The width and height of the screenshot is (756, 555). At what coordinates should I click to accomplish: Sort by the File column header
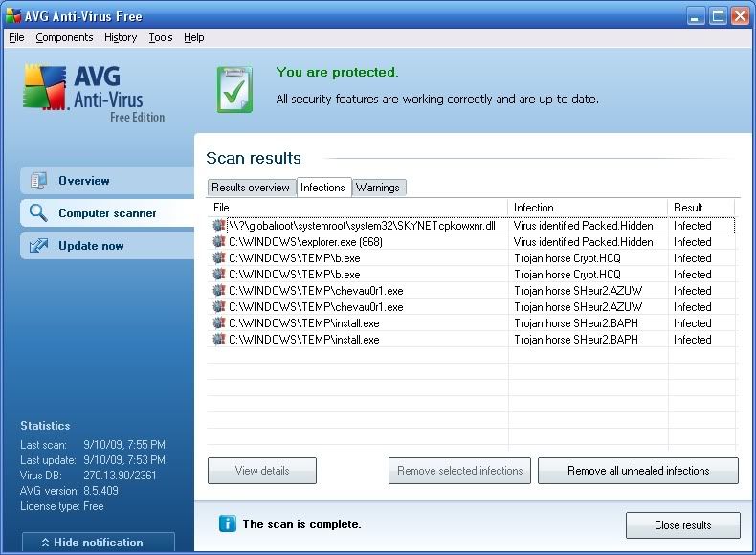click(357, 208)
